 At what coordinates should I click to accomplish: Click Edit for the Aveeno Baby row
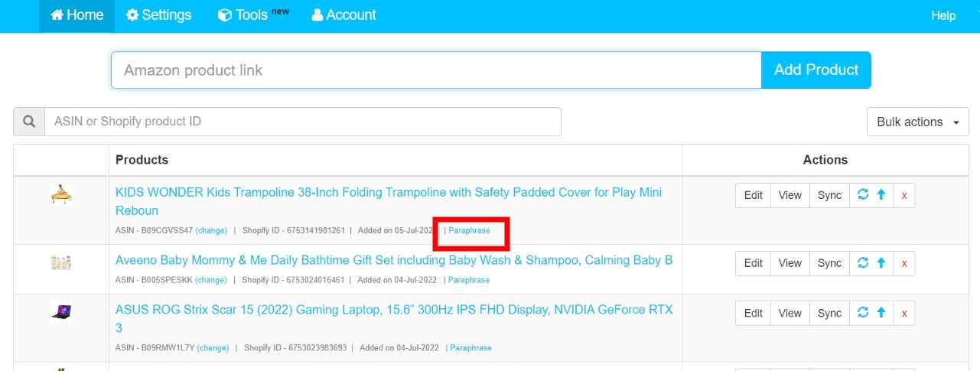(x=753, y=263)
